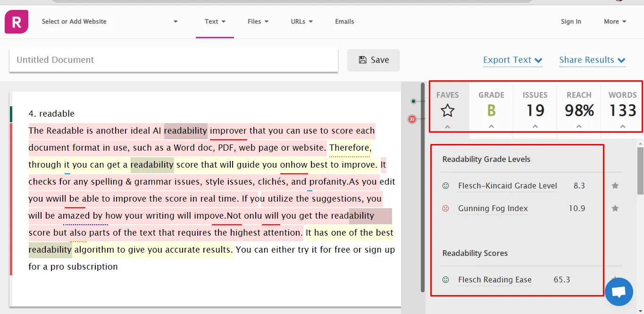644x314 pixels.
Task: Open the URLs menu
Action: [302, 21]
